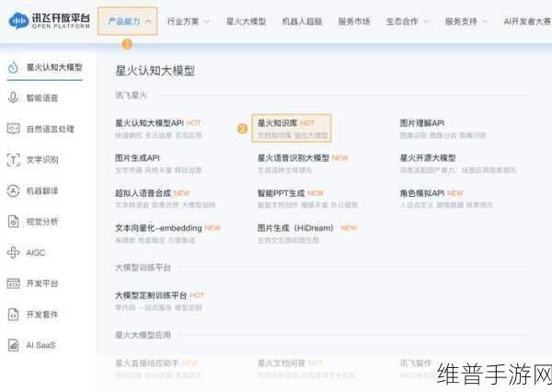
Task: Click the 视觉分析 sidebar icon
Action: pyautogui.click(x=14, y=222)
